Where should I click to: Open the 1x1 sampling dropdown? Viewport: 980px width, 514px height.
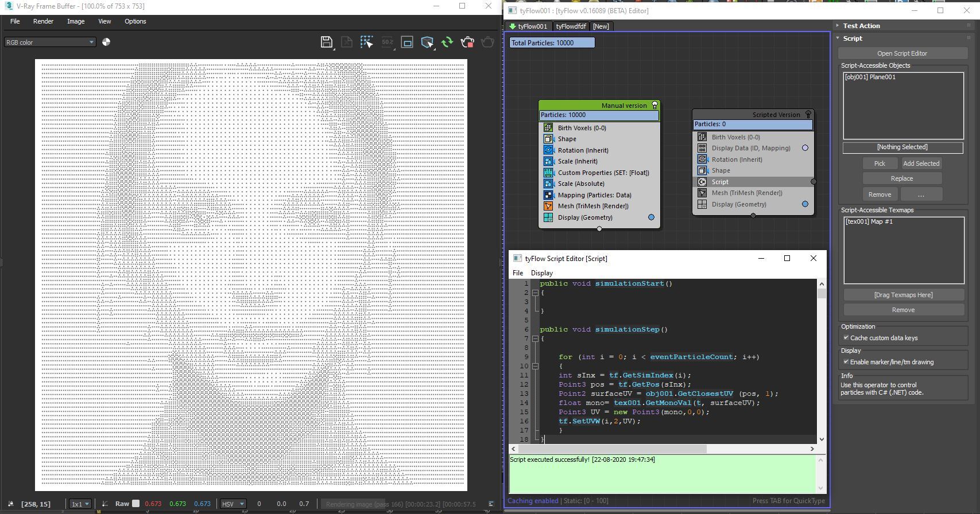80,504
